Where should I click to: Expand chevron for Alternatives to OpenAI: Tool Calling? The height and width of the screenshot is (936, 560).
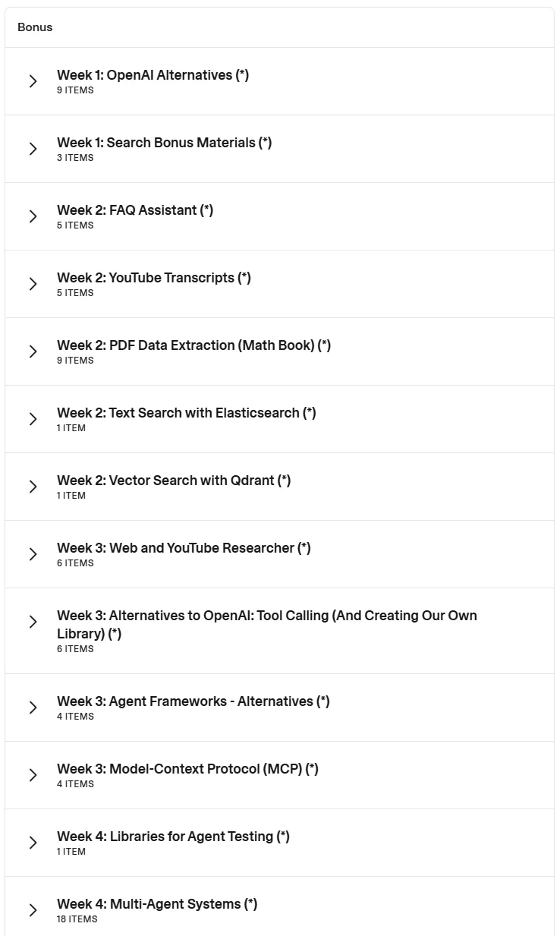33,622
